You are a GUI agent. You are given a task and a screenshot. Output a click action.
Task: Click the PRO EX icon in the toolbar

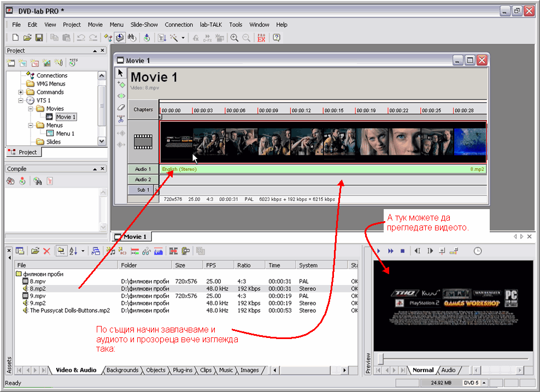point(261,38)
